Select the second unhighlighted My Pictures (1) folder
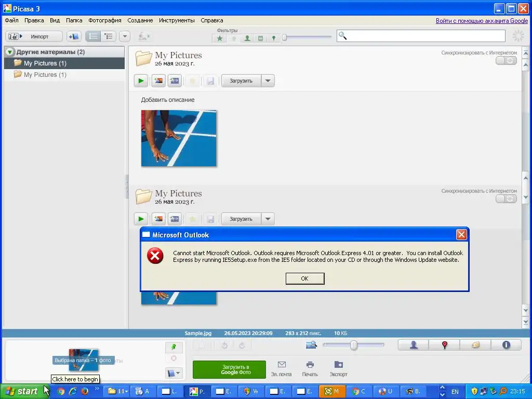 (x=64, y=74)
